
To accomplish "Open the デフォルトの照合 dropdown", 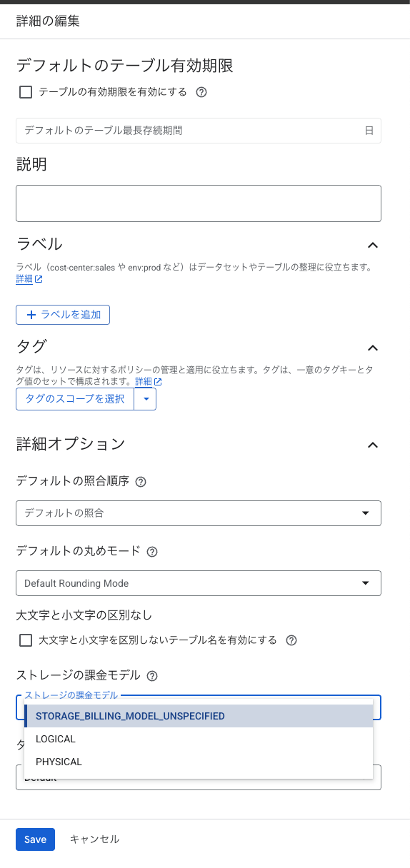I will pos(199,513).
